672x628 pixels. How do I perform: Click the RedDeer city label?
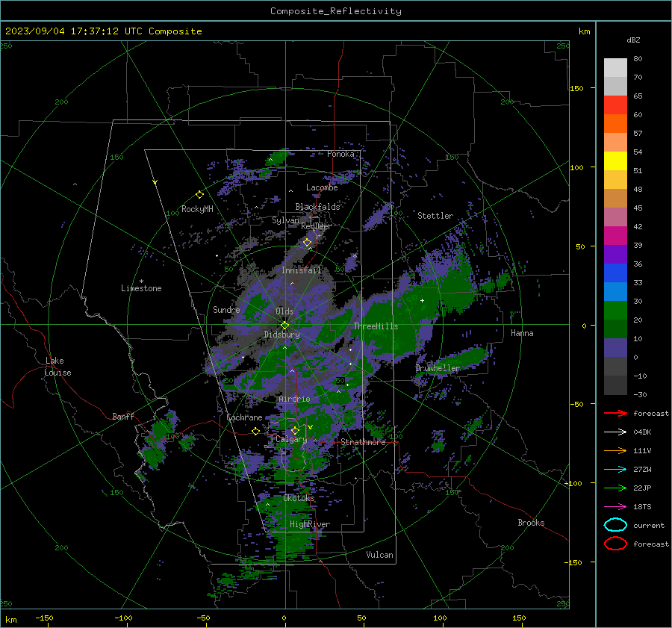pos(317,226)
